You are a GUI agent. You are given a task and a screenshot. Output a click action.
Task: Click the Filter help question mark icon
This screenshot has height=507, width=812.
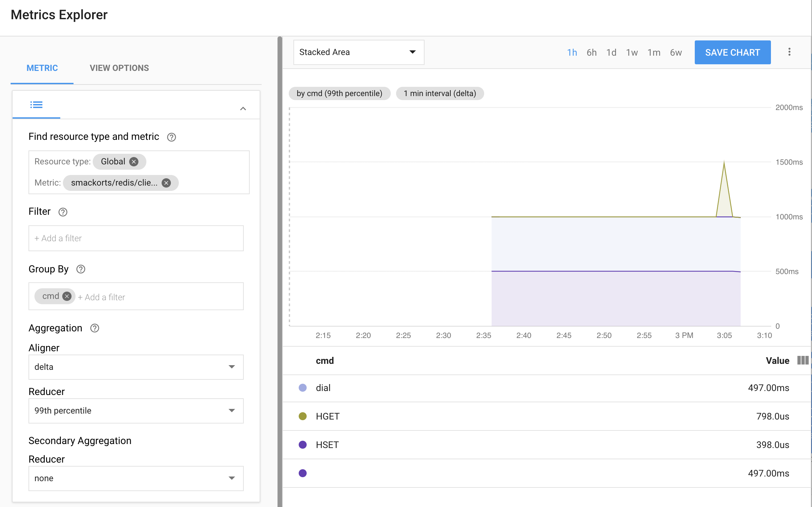(x=63, y=212)
